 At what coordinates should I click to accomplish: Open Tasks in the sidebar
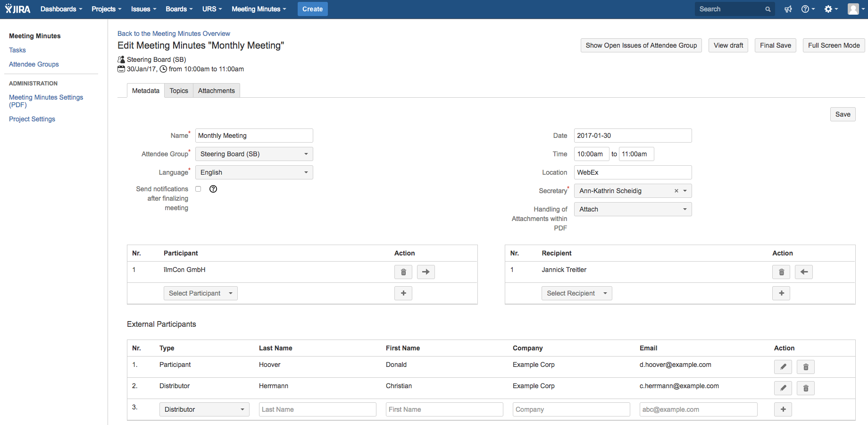[17, 50]
